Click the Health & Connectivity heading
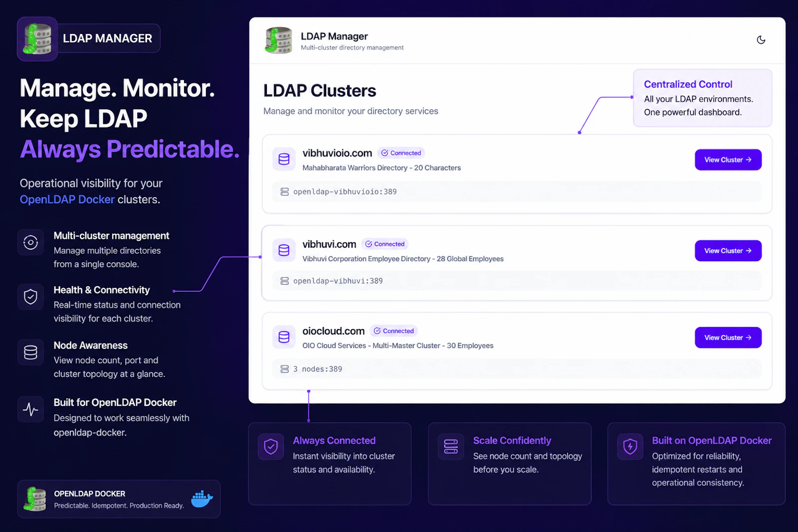 point(102,290)
